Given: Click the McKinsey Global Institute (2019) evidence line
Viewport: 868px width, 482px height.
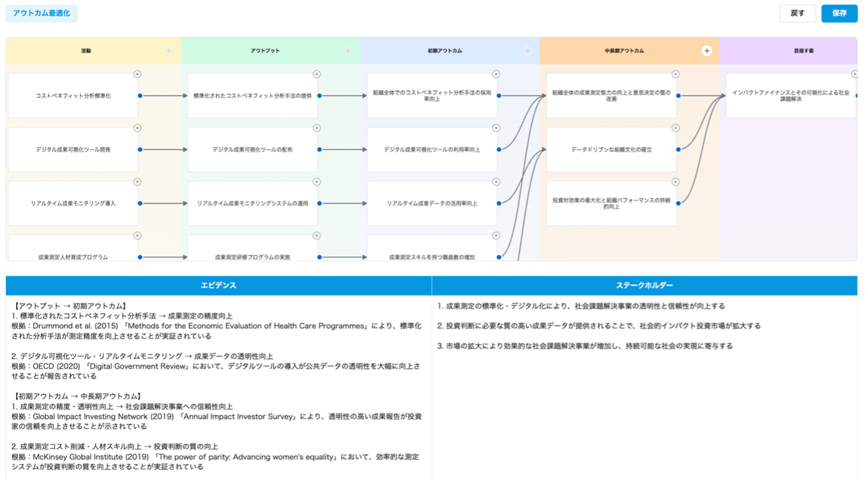Looking at the screenshot, I should (x=215, y=461).
